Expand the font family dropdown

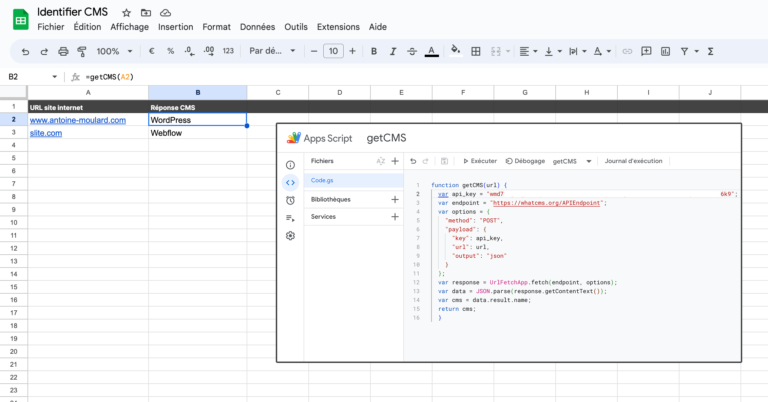point(270,51)
